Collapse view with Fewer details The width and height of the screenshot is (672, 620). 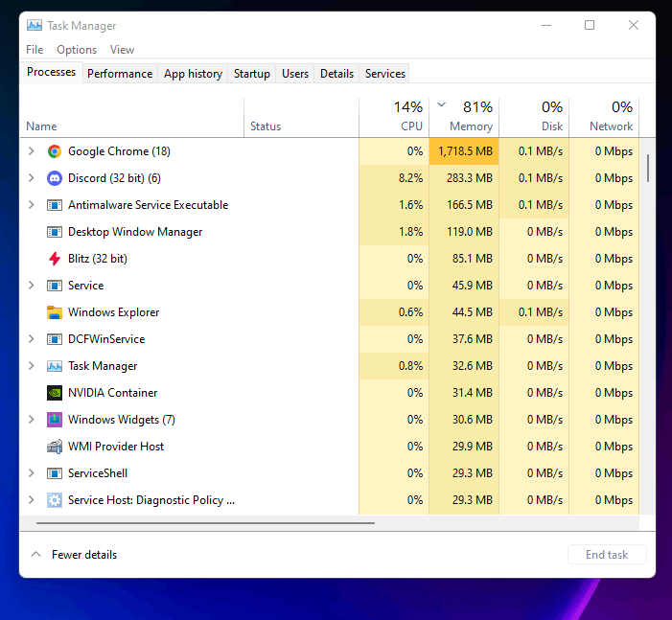(74, 555)
